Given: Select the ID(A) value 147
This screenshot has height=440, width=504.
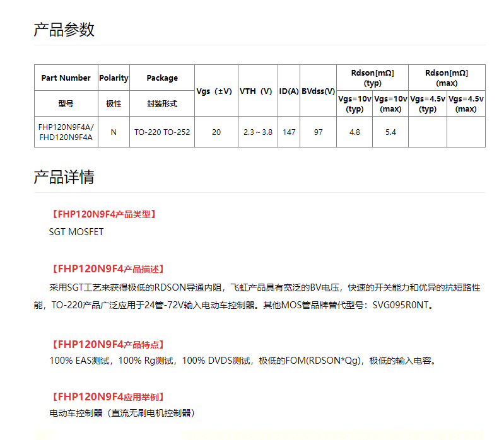Looking at the screenshot, I should tap(289, 132).
